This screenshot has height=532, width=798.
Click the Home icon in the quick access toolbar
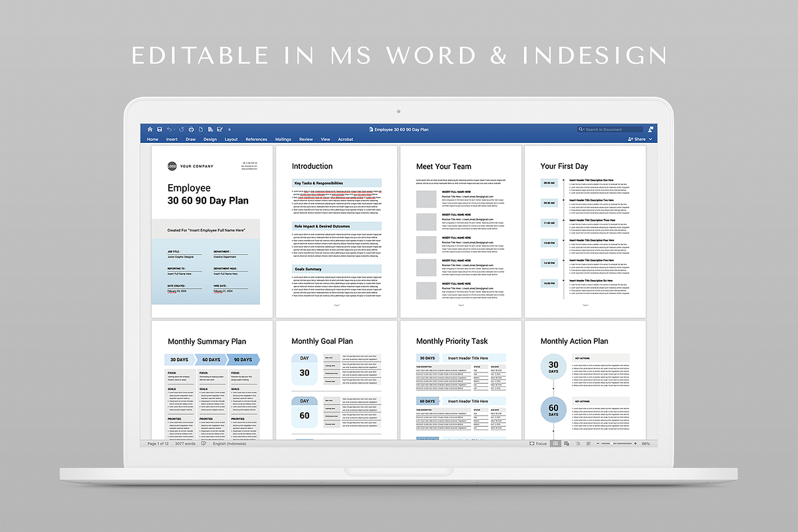tap(150, 129)
